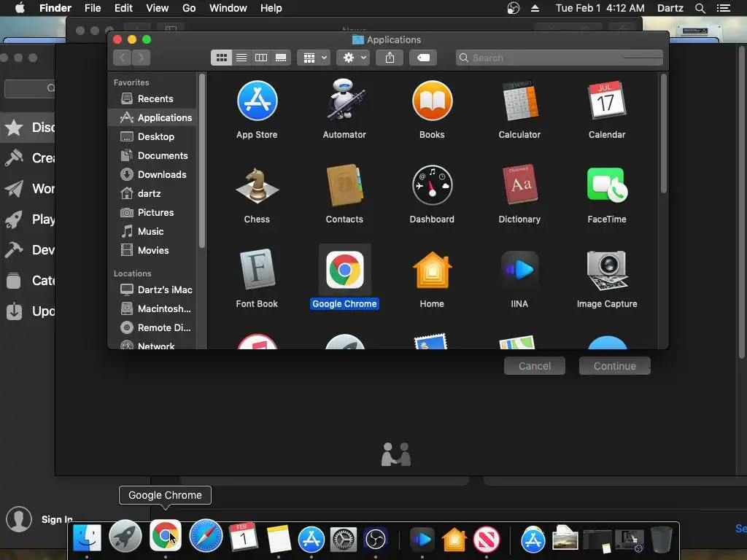Select the Dictionary app icon

click(x=519, y=184)
